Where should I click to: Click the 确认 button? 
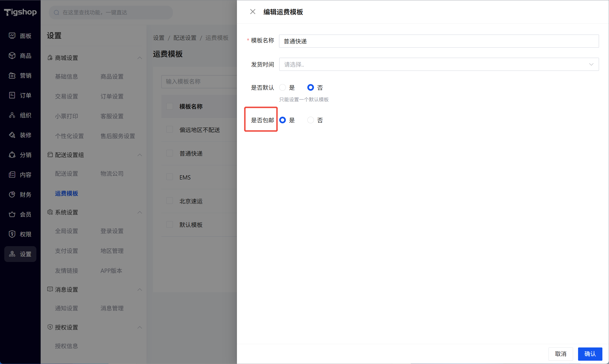[x=590, y=354]
